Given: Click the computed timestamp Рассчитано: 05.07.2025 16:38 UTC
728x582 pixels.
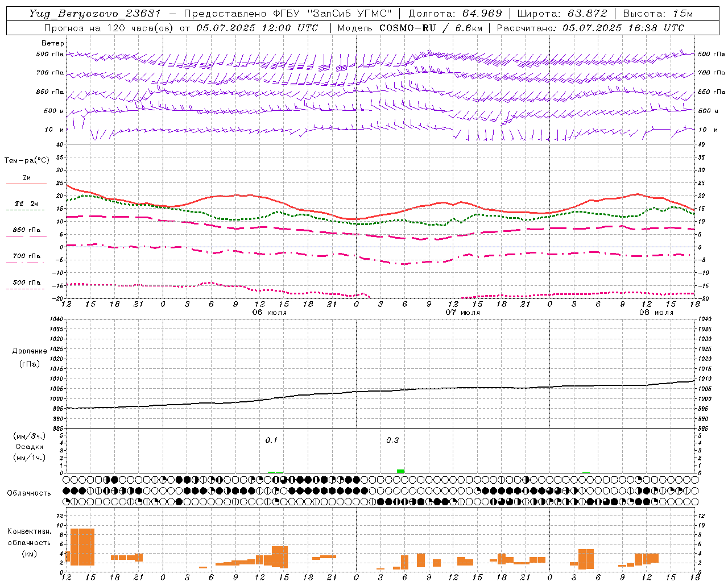Looking at the screenshot, I should pos(590,28).
